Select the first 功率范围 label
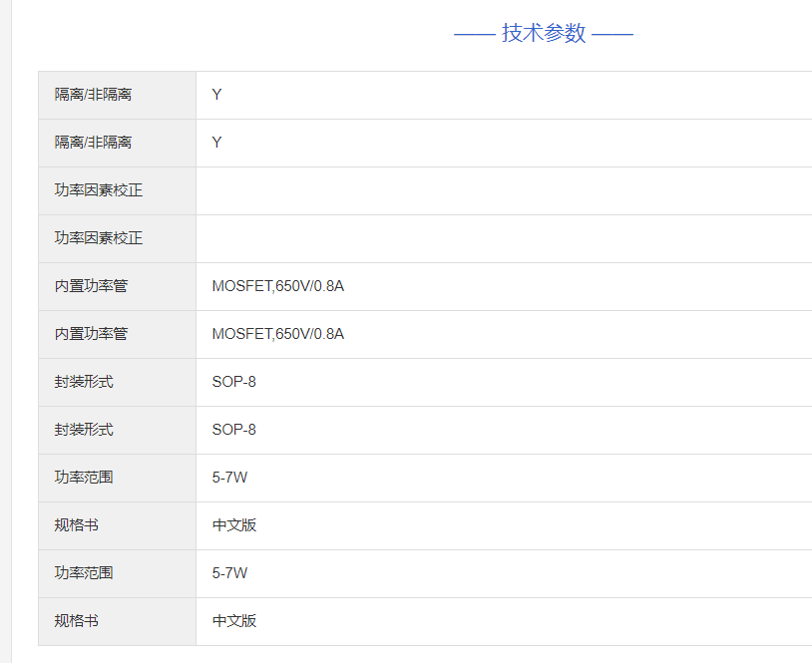812x663 pixels. point(84,478)
